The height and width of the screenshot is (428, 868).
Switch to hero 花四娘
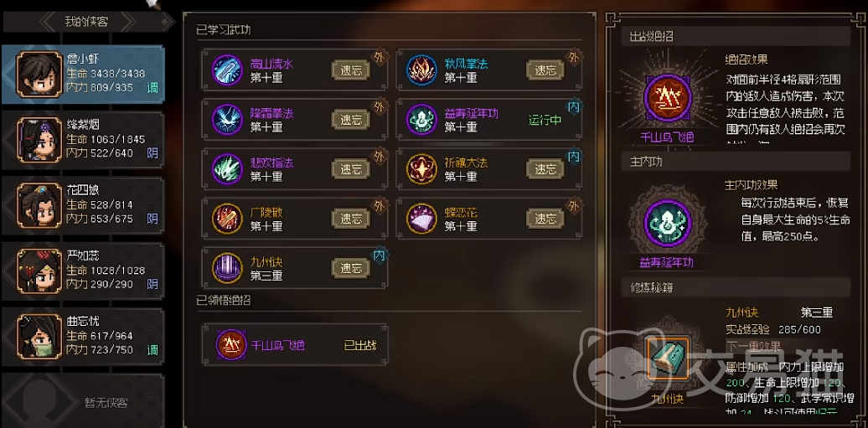tap(83, 205)
